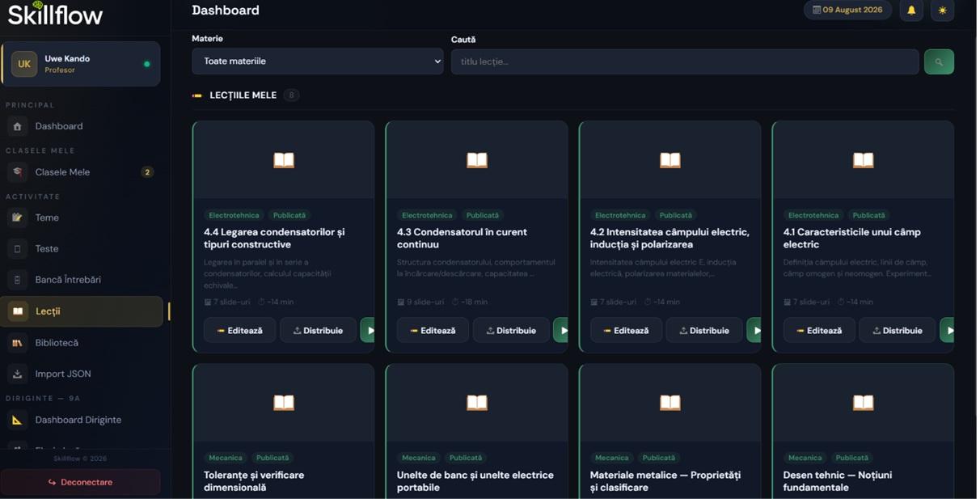The image size is (980, 499).
Task: Click book thumbnail of lesson 4.4
Action: tap(285, 161)
